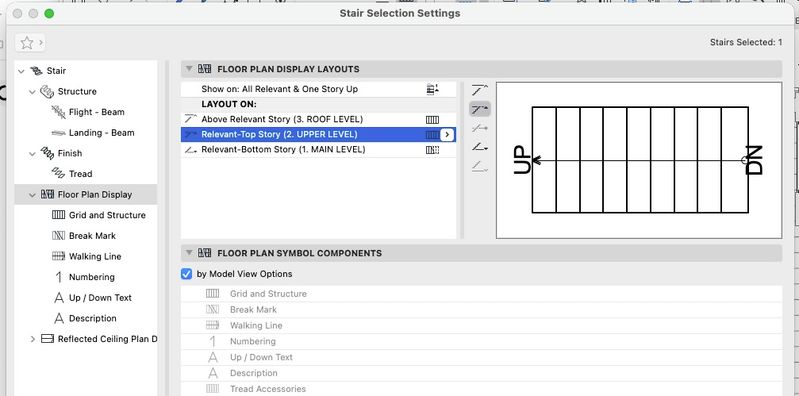Select Finish in the settings tree
Viewport: 799px width, 396px height.
click(70, 153)
